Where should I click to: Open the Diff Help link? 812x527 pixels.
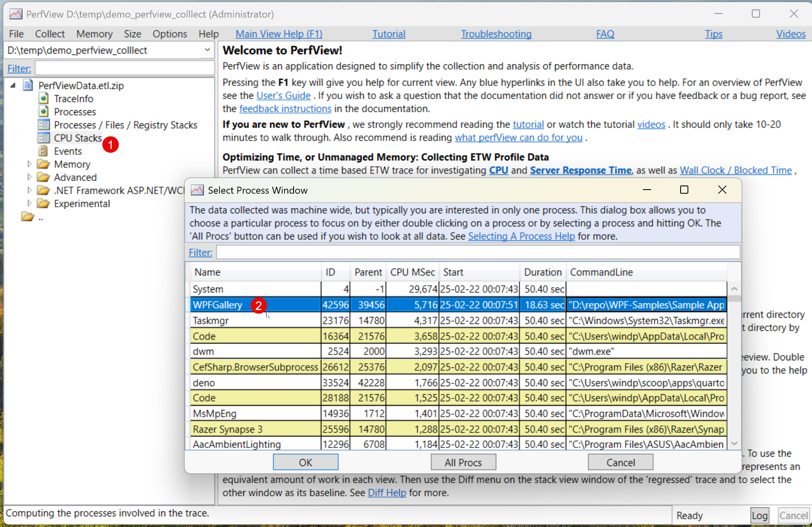click(387, 493)
